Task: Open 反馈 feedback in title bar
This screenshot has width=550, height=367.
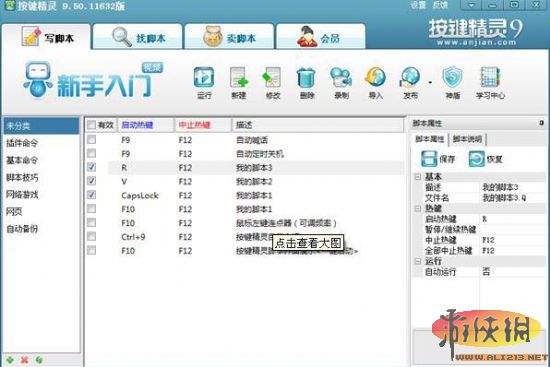Action: click(x=440, y=5)
